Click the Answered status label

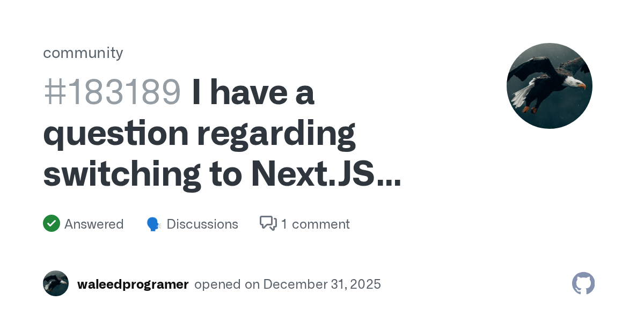point(94,224)
